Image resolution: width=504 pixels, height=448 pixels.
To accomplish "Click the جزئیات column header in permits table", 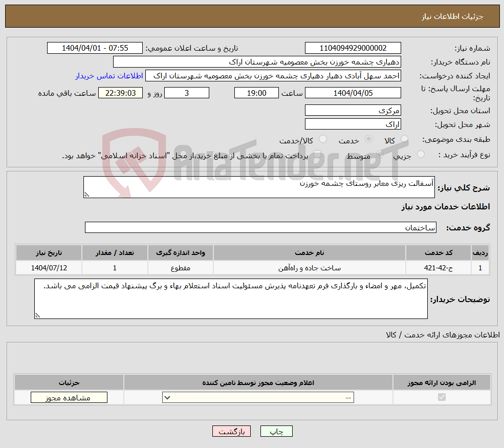I will (x=69, y=382).
